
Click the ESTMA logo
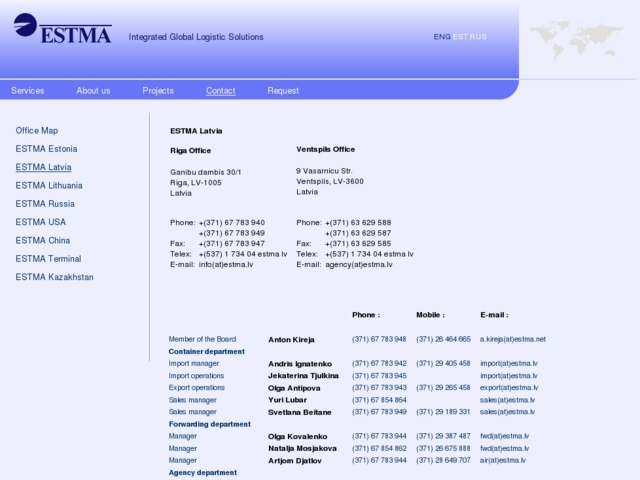point(62,28)
